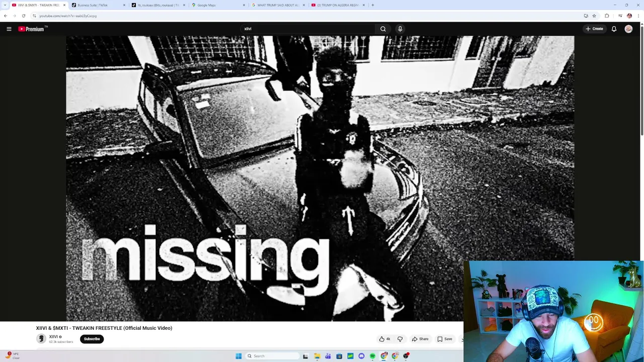Click the YouTube search field with xiivi
The height and width of the screenshot is (362, 644).
click(307, 29)
